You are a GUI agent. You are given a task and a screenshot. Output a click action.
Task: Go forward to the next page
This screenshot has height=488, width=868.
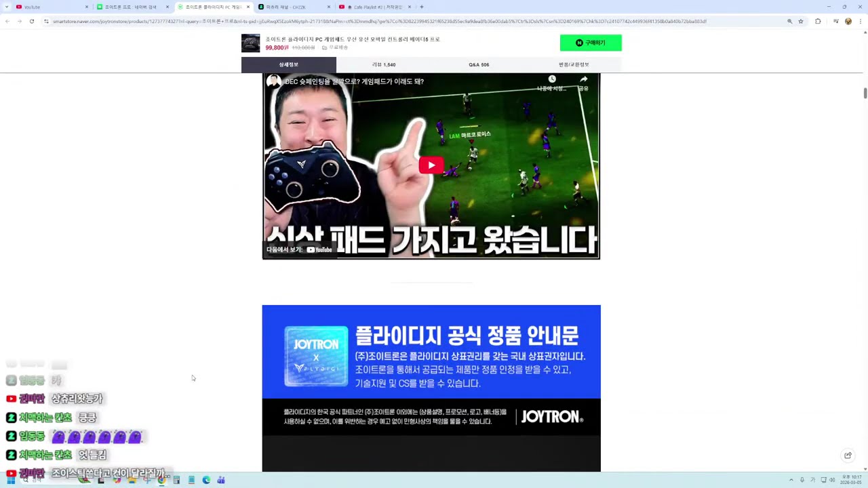19,21
